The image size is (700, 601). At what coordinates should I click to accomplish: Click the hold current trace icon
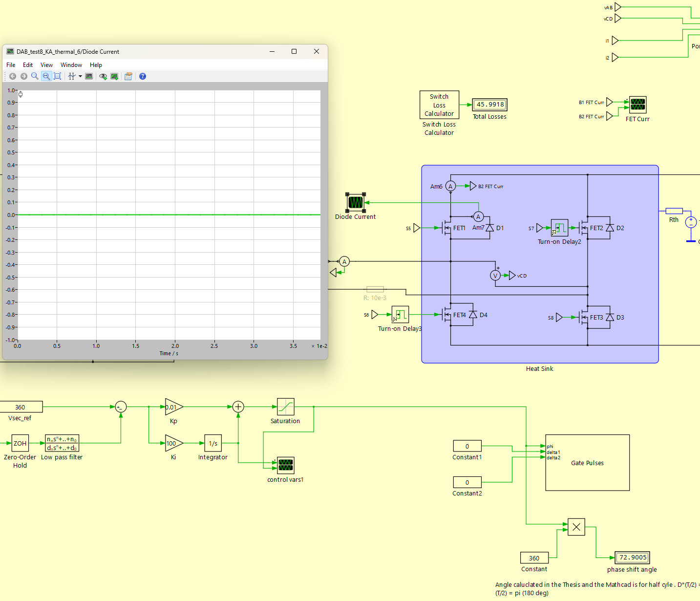click(x=115, y=76)
